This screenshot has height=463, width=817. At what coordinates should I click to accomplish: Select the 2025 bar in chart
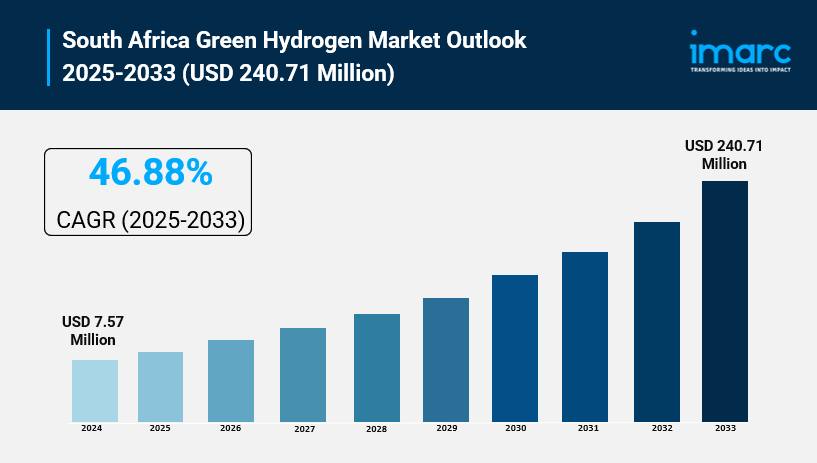pos(160,386)
